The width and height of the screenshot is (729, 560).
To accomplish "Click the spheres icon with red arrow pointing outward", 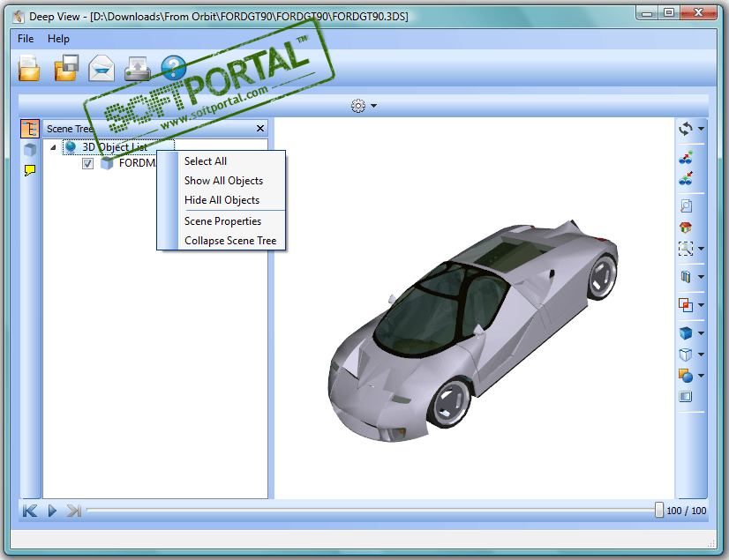I will (686, 157).
